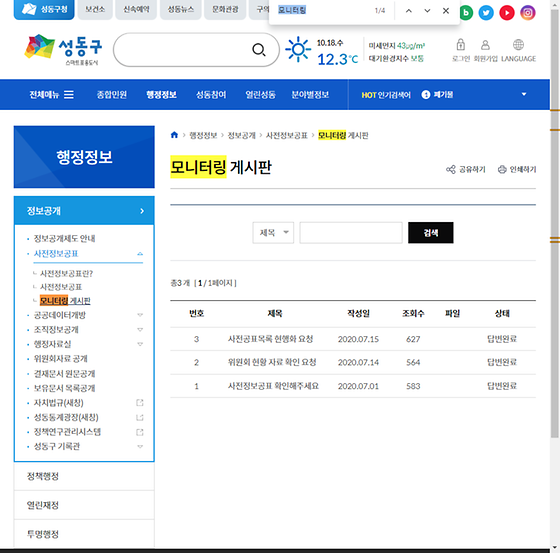560x553 pixels.
Task: Click the find-in-page text field
Action: click(x=323, y=10)
